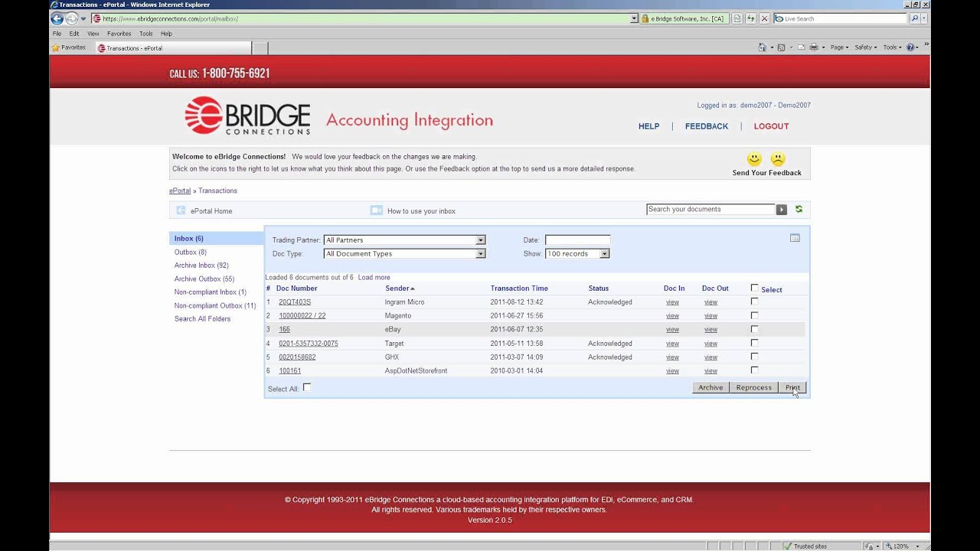
Task: Open the View menu
Action: (x=93, y=34)
